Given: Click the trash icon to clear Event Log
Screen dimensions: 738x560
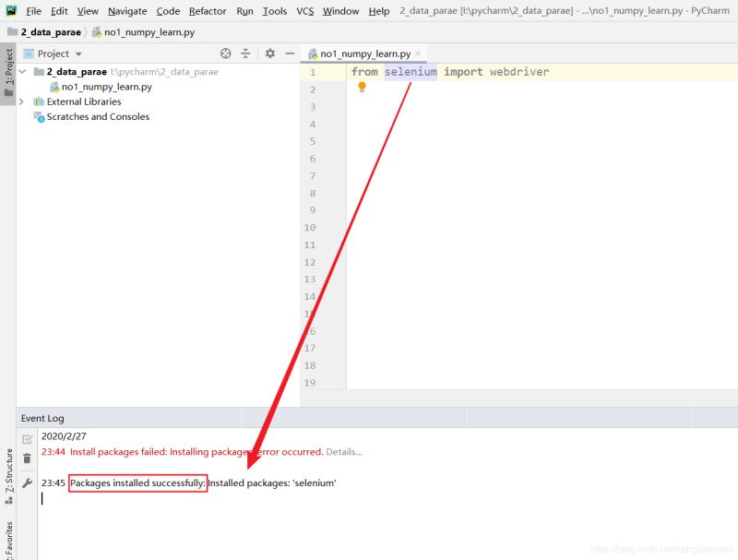Looking at the screenshot, I should [x=27, y=459].
